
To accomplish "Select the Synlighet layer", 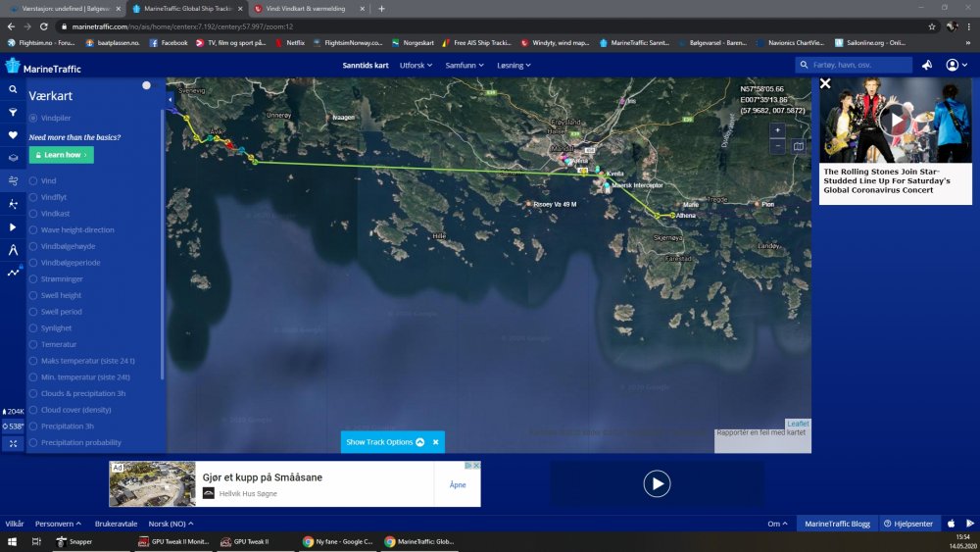I will [x=33, y=328].
